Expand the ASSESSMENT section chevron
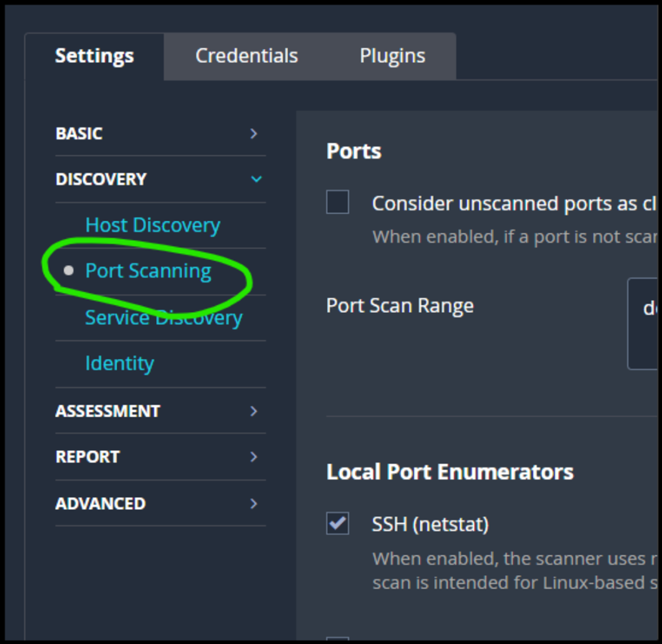The width and height of the screenshot is (662, 644). pyautogui.click(x=253, y=411)
